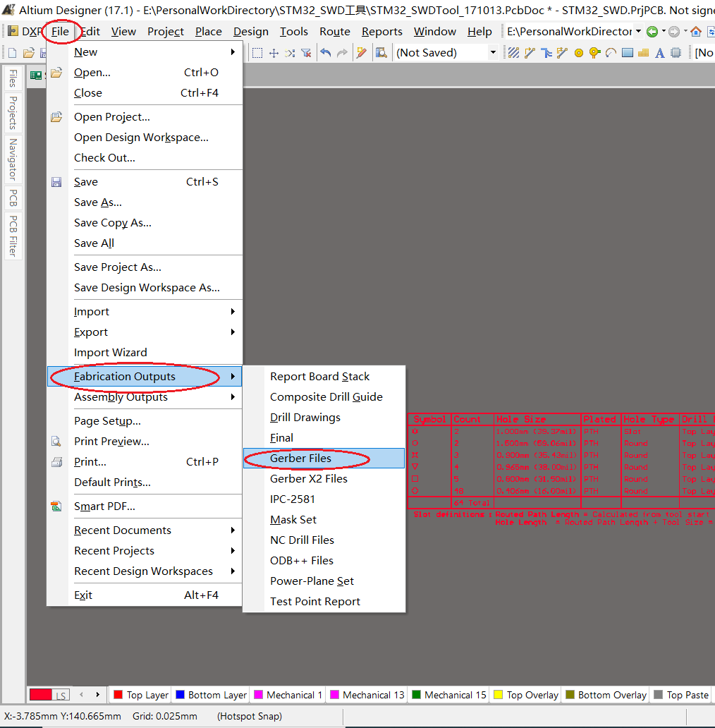This screenshot has height=728, width=715.
Task: Click the browse component libraries icon
Action: (381, 53)
